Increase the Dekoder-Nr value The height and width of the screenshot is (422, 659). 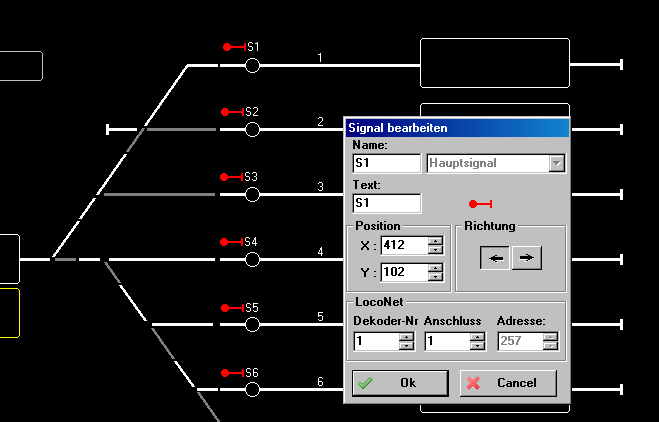tap(406, 336)
